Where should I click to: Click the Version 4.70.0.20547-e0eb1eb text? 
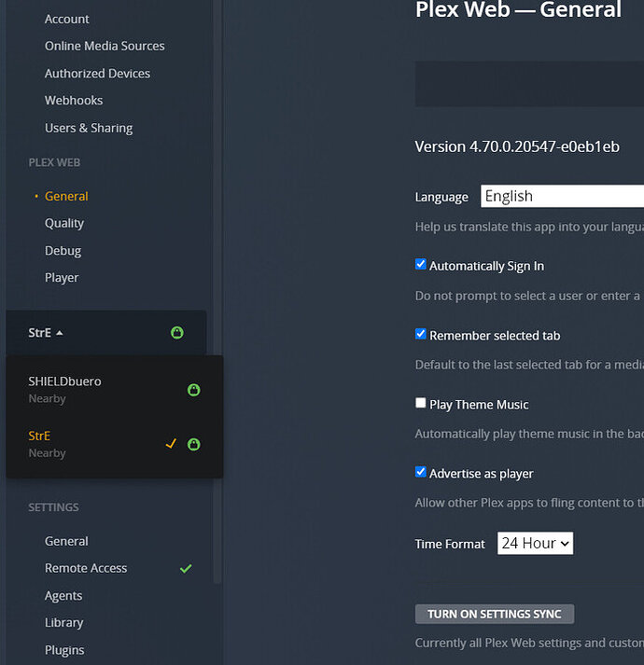(517, 146)
